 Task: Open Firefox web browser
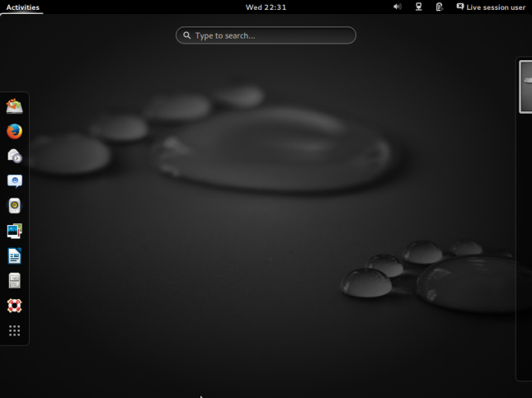pyautogui.click(x=14, y=132)
